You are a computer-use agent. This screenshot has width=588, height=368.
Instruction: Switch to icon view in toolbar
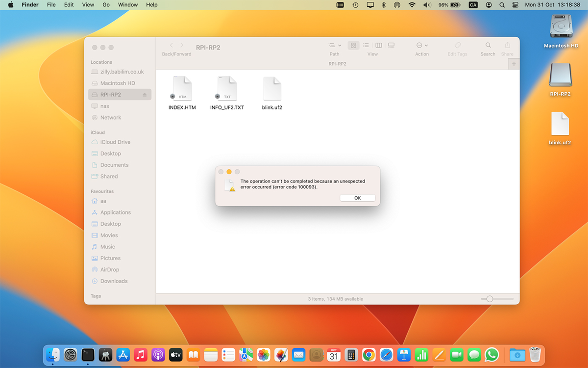click(x=353, y=45)
